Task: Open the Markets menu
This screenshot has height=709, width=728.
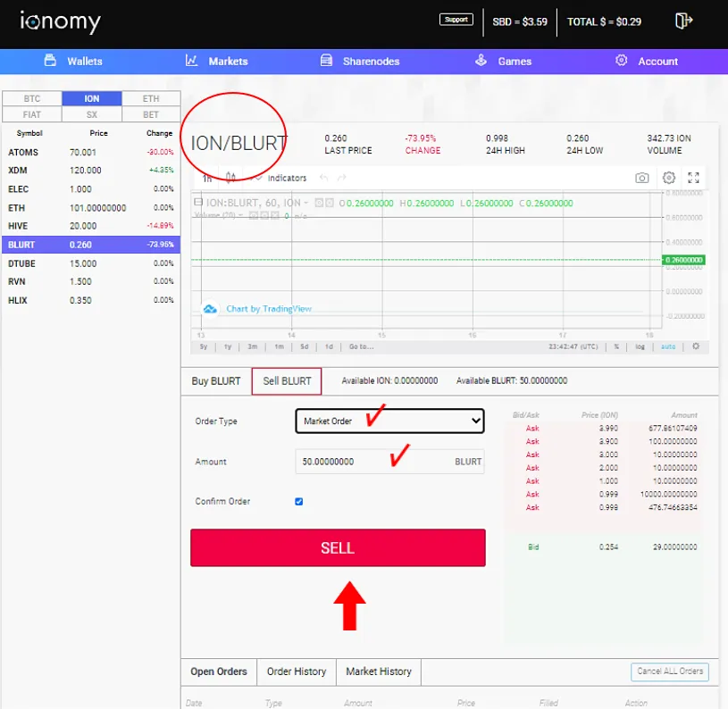Action: point(228,62)
